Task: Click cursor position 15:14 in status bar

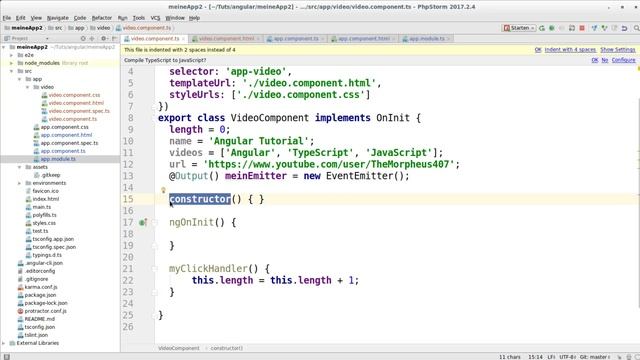Action: click(535, 357)
